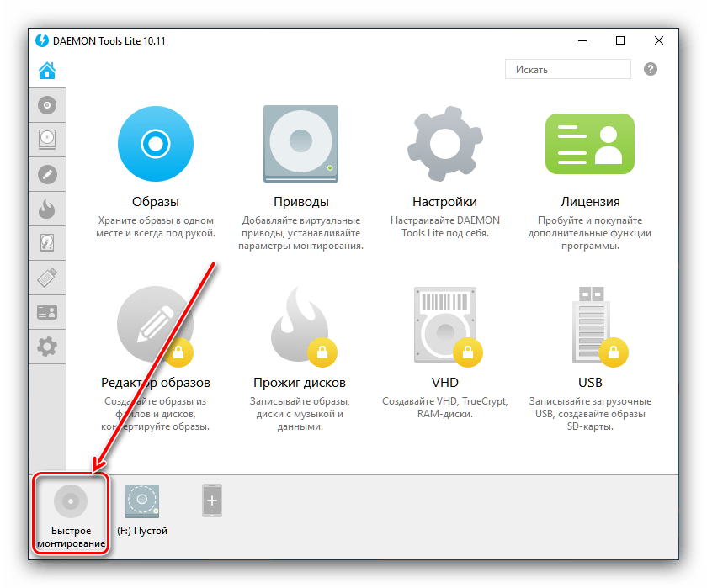Select the (F:) Пустой virtual drive
Image resolution: width=707 pixels, height=588 pixels.
click(142, 510)
